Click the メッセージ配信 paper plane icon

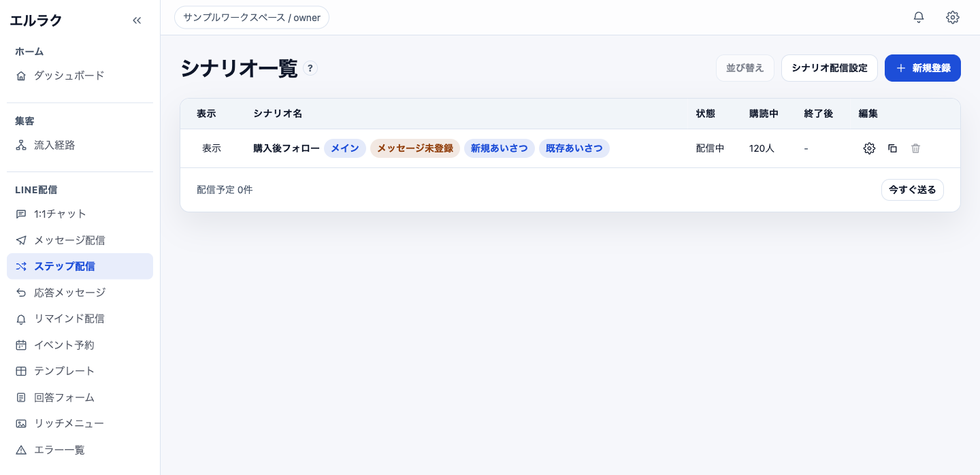pos(21,240)
